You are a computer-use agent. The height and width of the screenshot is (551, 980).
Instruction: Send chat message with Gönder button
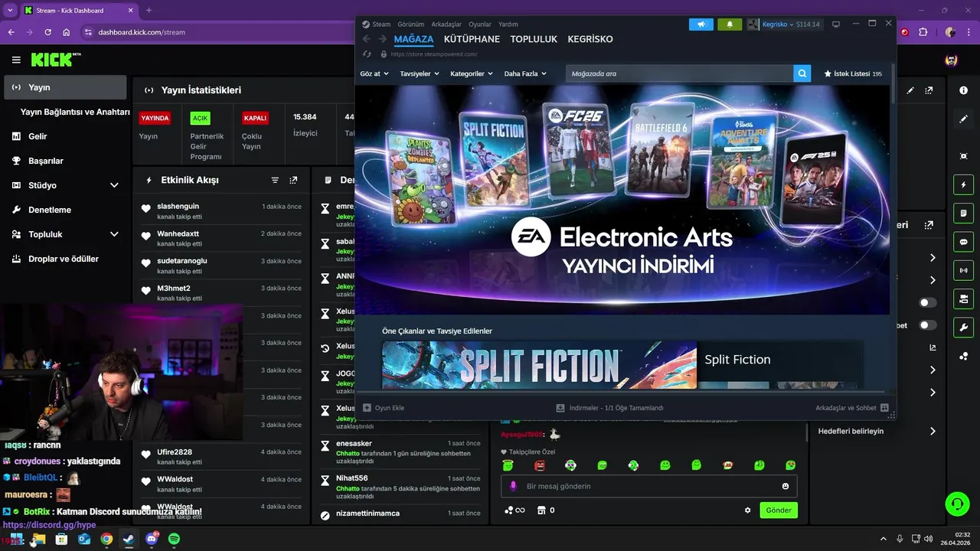[779, 510]
